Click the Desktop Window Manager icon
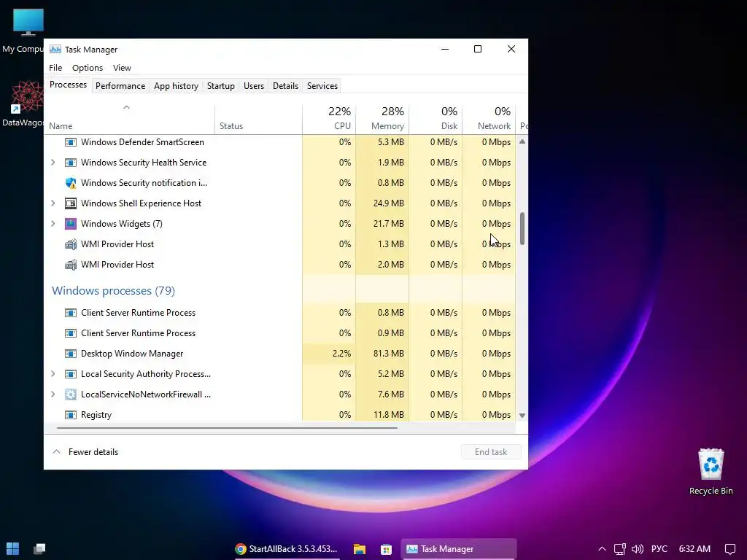This screenshot has height=560, width=747. (x=71, y=354)
